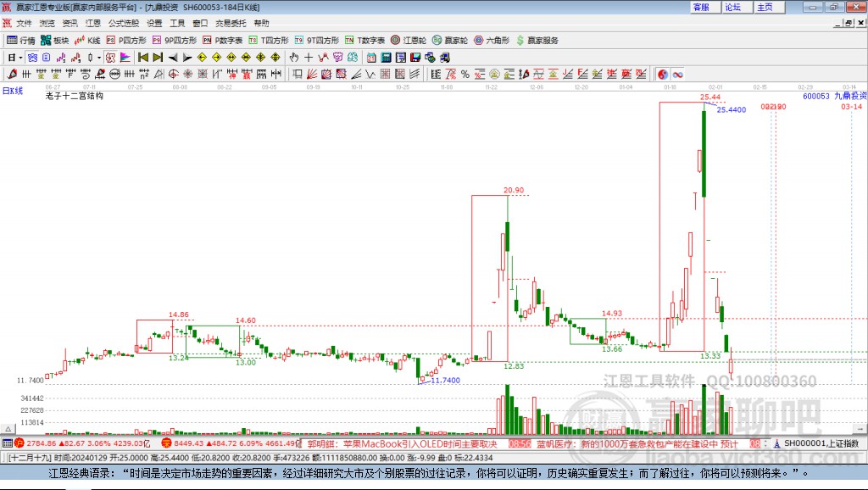Open the 板块 sectors view
868x490 pixels.
point(54,41)
